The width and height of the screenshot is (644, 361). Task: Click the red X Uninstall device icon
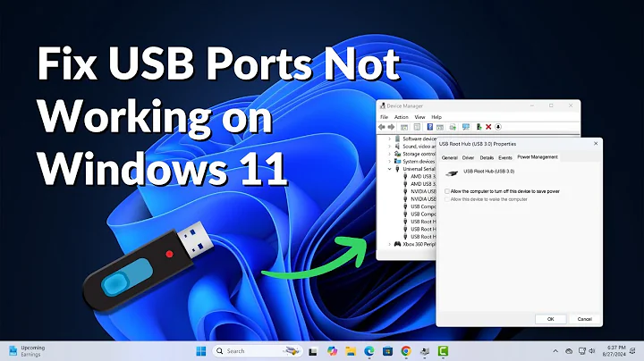click(488, 127)
